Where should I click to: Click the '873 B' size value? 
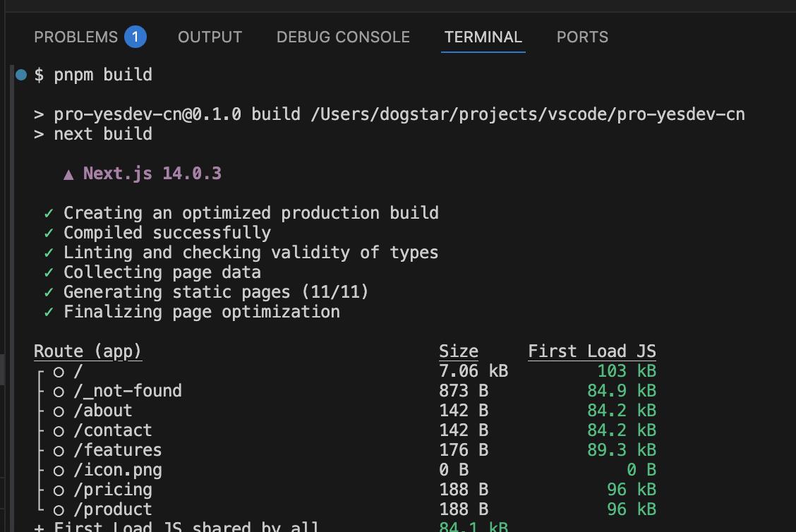[x=464, y=391]
